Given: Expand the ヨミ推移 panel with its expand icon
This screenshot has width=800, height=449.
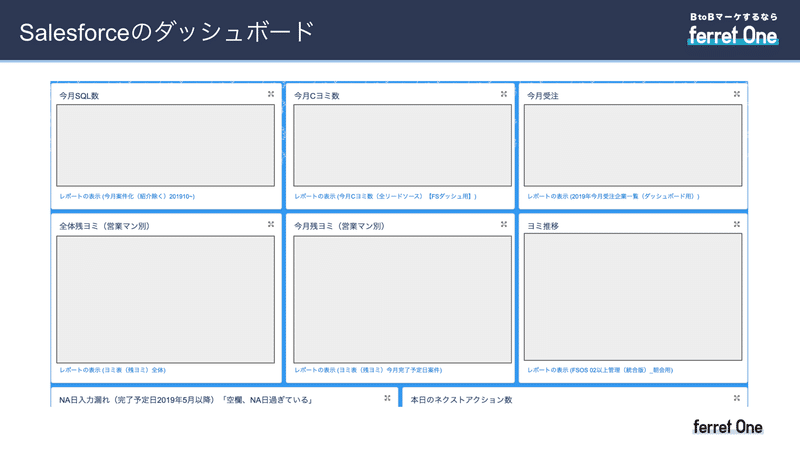Looking at the screenshot, I should click(737, 224).
